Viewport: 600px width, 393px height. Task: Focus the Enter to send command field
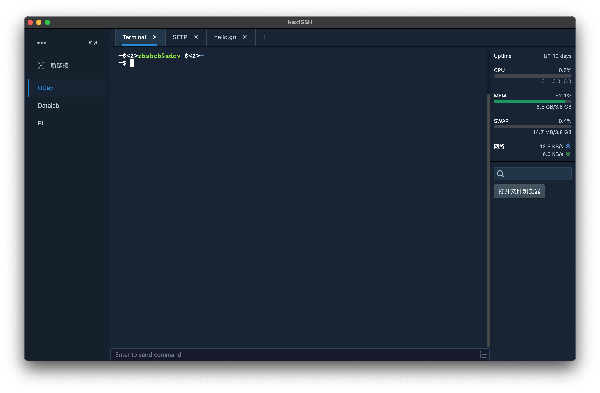[x=295, y=355]
